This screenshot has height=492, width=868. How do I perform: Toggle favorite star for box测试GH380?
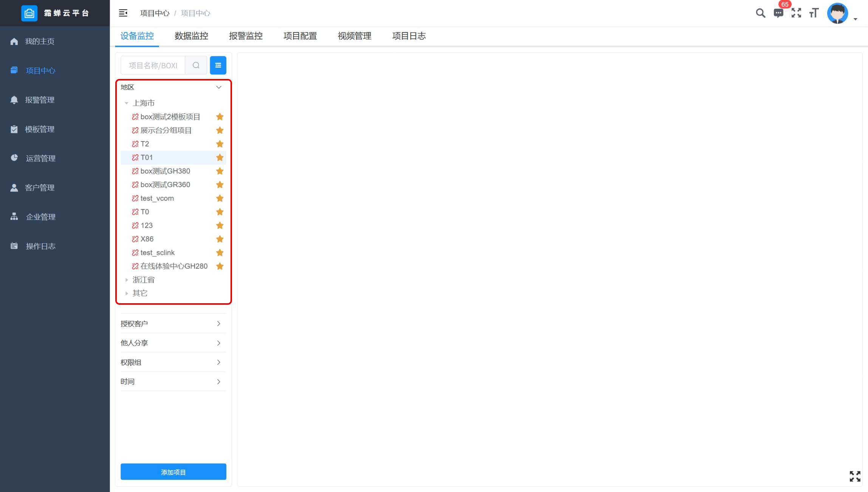point(220,171)
